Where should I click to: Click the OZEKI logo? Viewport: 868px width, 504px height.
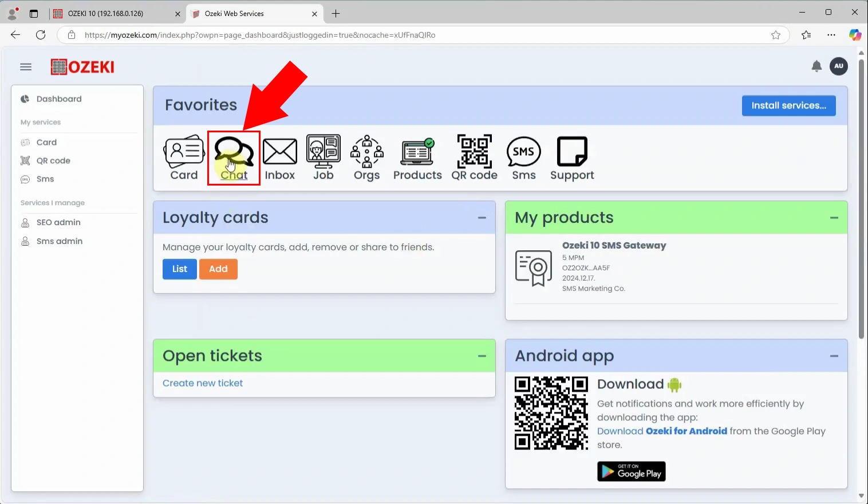click(x=82, y=67)
